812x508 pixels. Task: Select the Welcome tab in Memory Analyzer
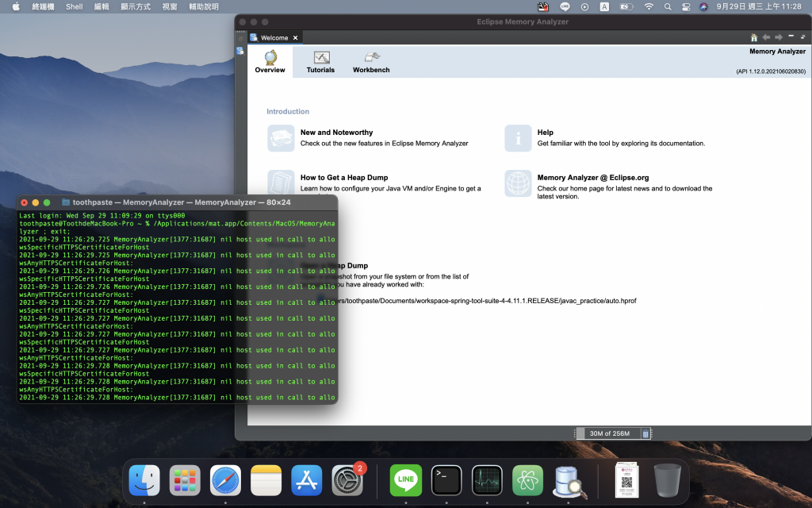coord(274,38)
